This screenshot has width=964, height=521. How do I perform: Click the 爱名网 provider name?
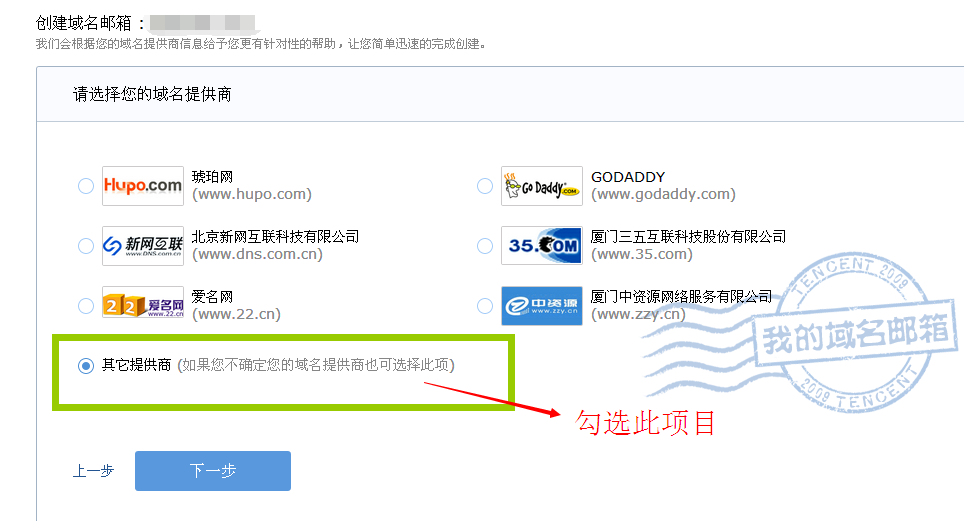point(213,297)
